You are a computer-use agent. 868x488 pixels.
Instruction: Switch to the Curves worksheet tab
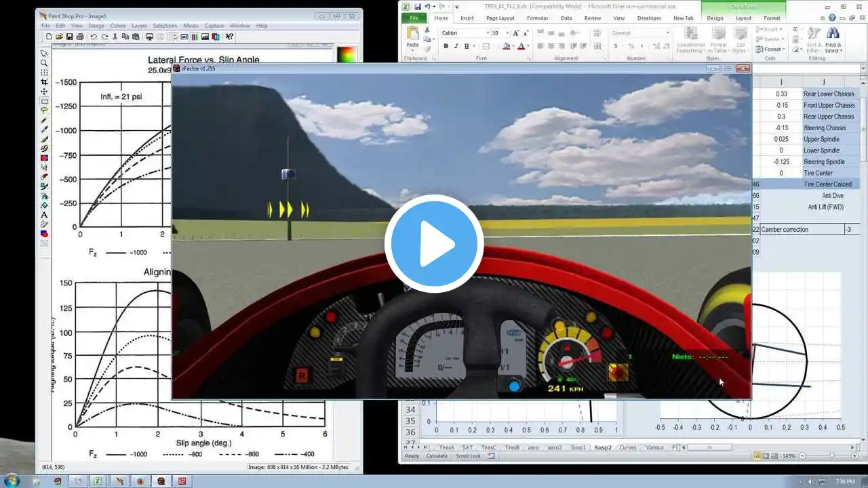pos(628,447)
